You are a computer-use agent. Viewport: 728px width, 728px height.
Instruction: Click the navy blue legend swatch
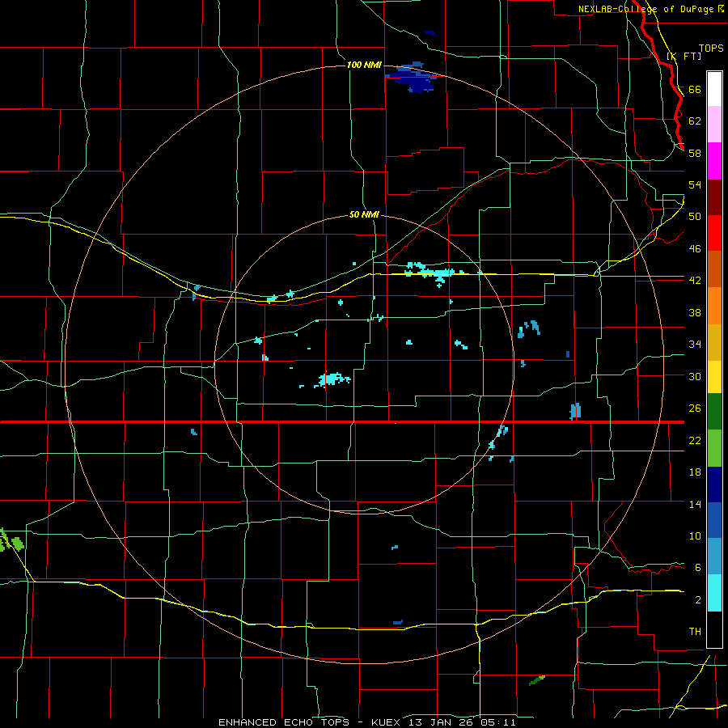(x=714, y=485)
